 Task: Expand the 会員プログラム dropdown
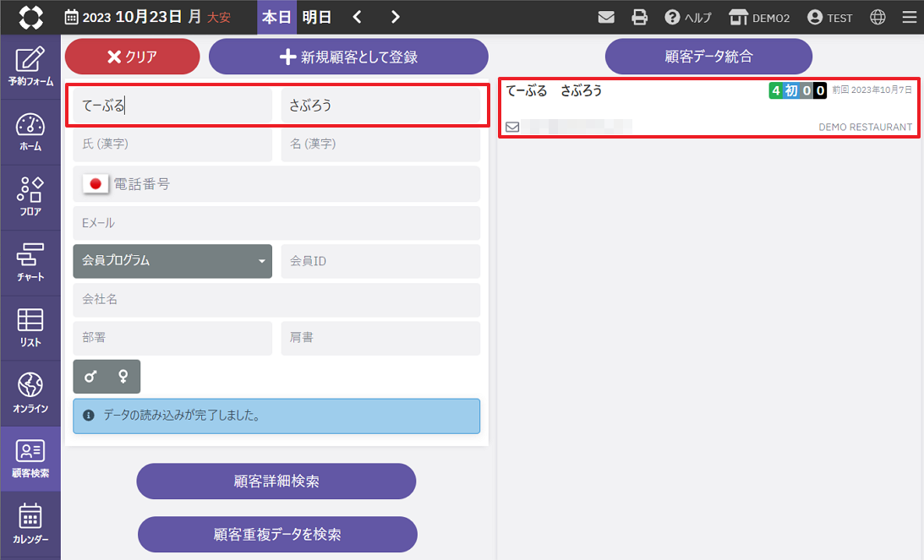click(172, 261)
